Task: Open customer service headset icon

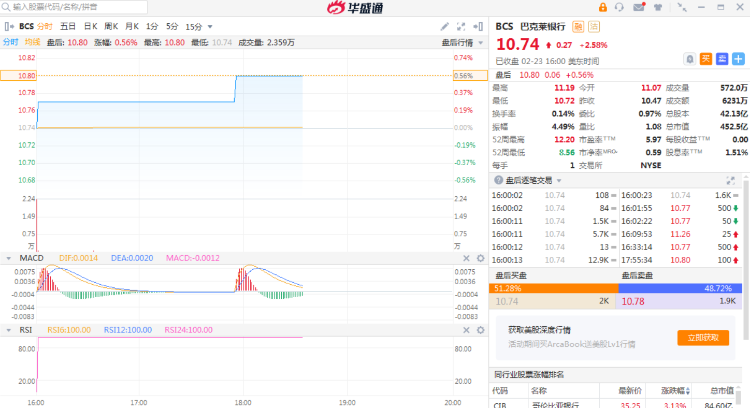Action: click(x=619, y=7)
